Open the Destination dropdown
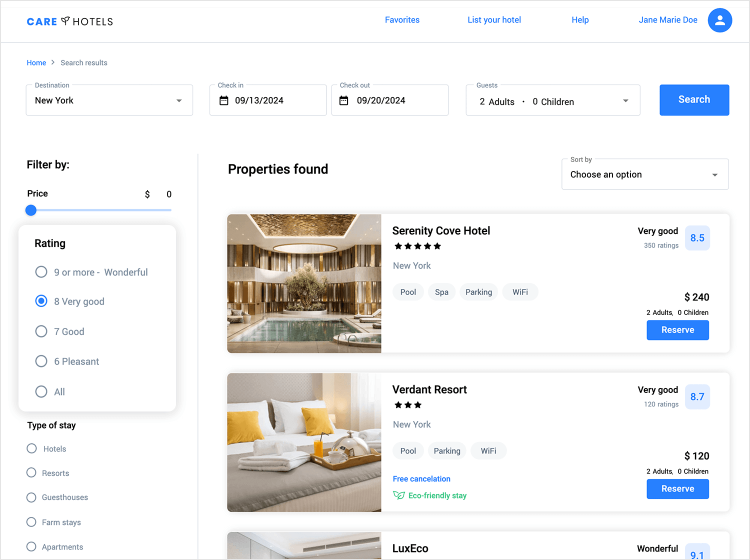750x560 pixels. click(109, 100)
